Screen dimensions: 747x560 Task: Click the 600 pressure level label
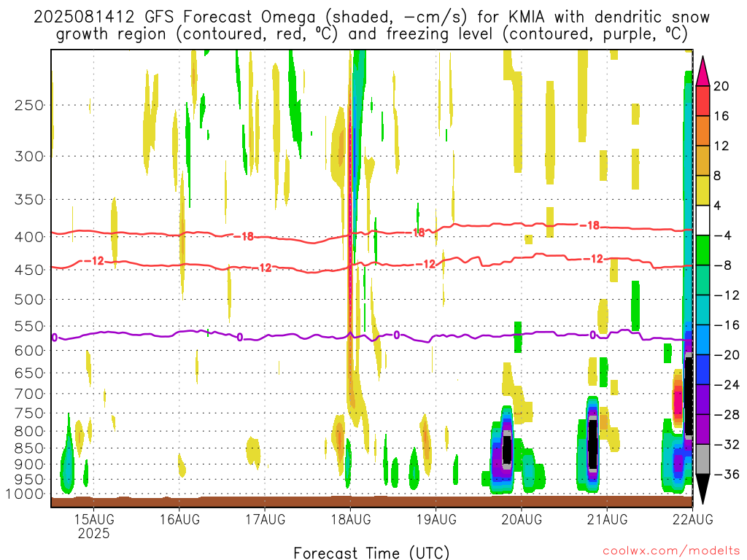(x=29, y=351)
